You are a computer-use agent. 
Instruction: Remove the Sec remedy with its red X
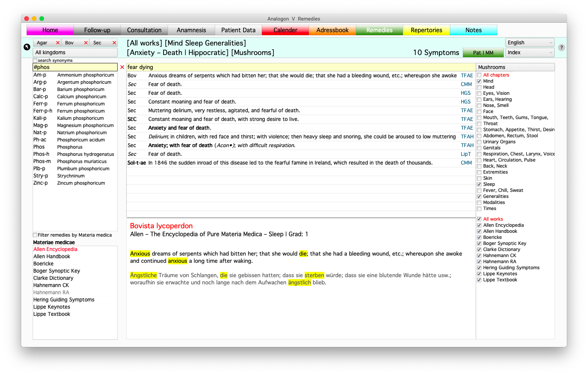(114, 43)
